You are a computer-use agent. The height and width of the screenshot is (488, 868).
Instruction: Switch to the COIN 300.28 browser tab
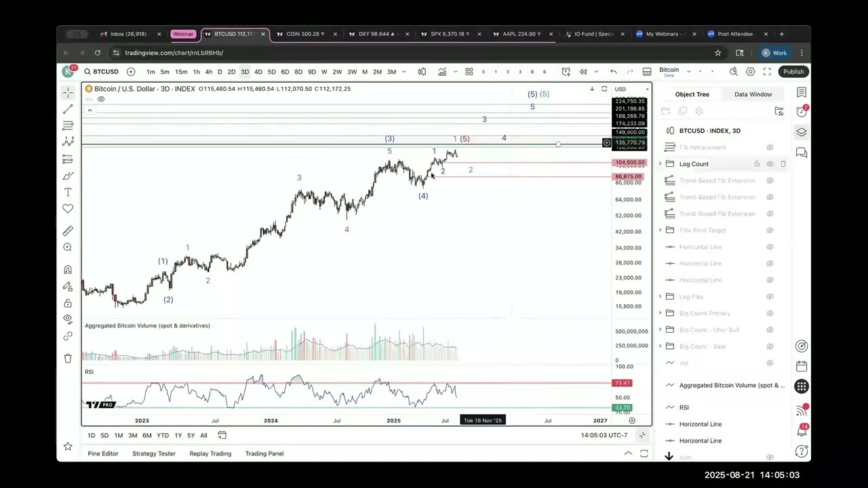click(305, 34)
